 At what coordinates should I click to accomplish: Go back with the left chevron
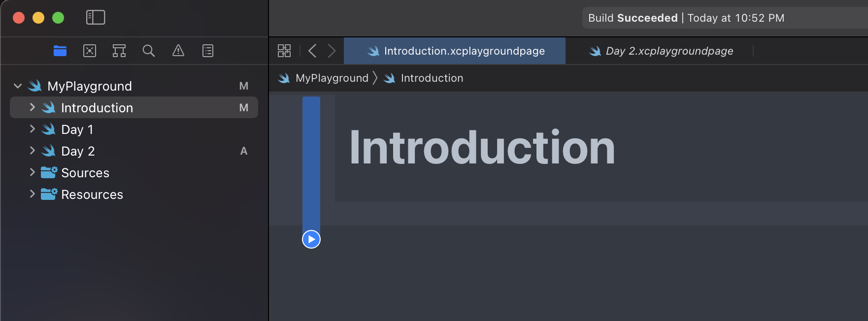pyautogui.click(x=312, y=51)
